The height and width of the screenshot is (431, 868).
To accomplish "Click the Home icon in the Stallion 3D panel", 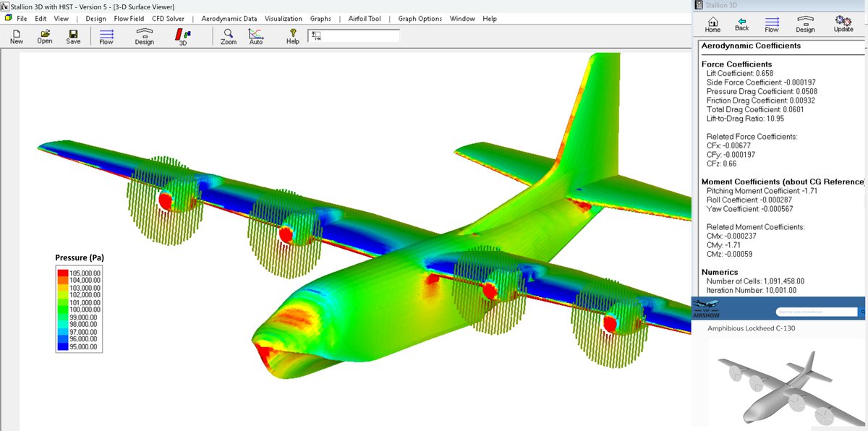I will (x=712, y=23).
